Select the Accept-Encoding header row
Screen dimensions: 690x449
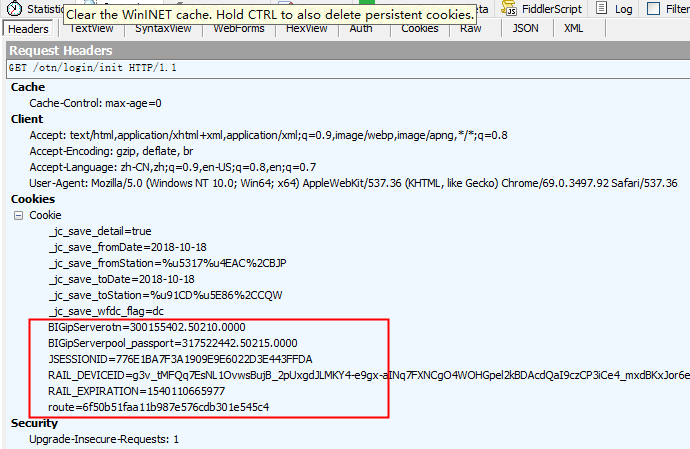coord(111,151)
